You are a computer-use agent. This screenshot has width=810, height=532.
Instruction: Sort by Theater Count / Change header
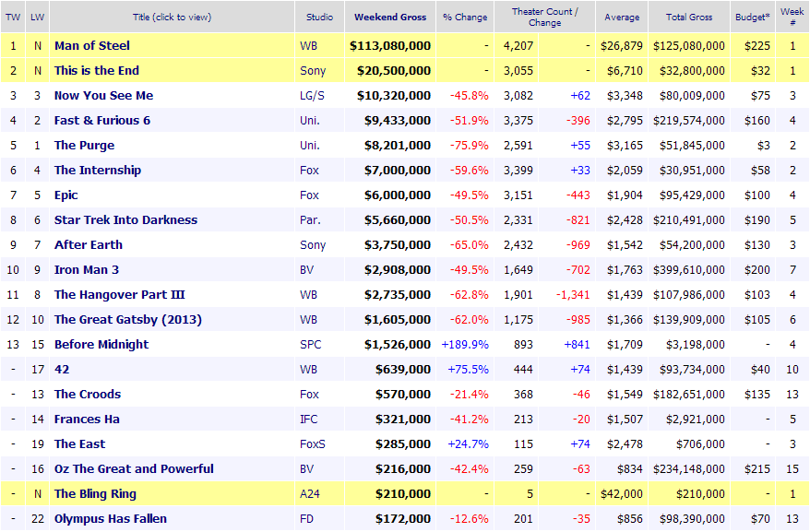pos(545,17)
